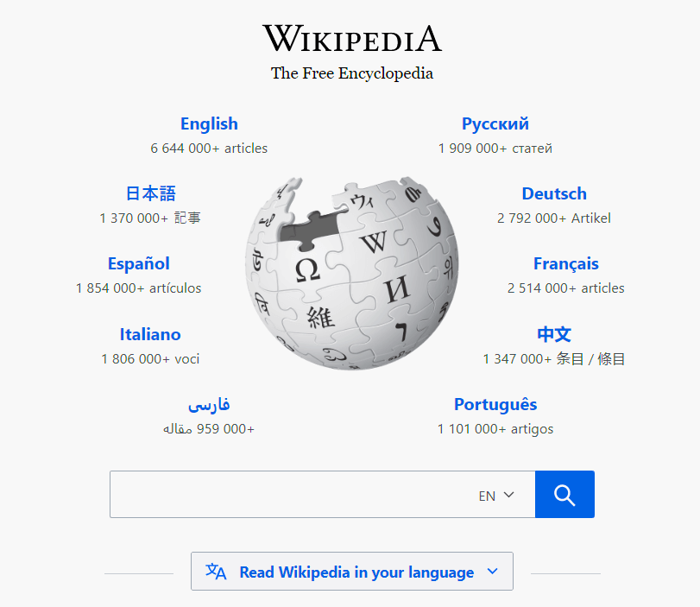Open the English Wikipedia link
Screen dimensions: 700x607
209,123
